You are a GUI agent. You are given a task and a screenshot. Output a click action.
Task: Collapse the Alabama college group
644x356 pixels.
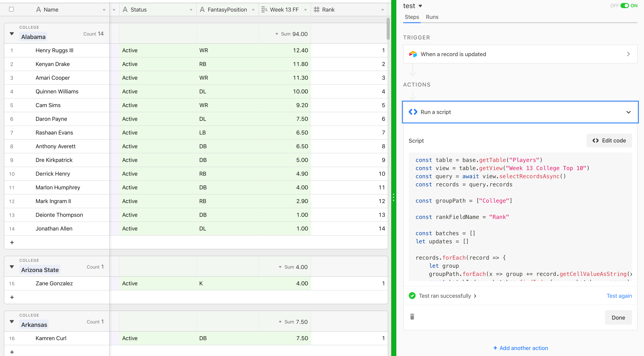tap(12, 33)
